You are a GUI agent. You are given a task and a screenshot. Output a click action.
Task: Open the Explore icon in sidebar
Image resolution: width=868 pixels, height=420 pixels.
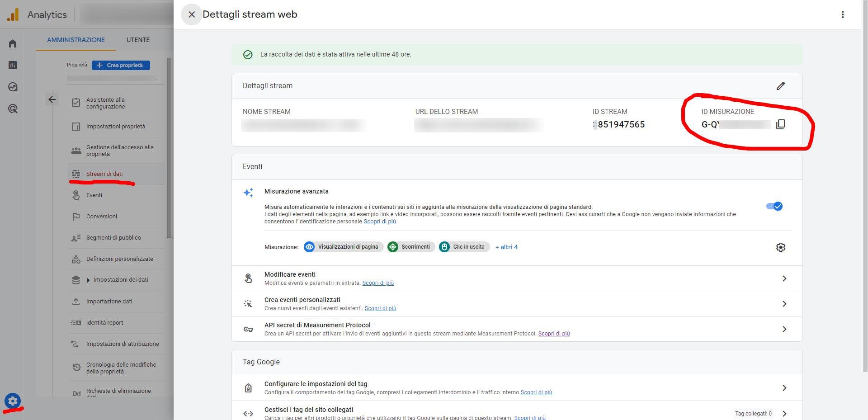[x=13, y=87]
